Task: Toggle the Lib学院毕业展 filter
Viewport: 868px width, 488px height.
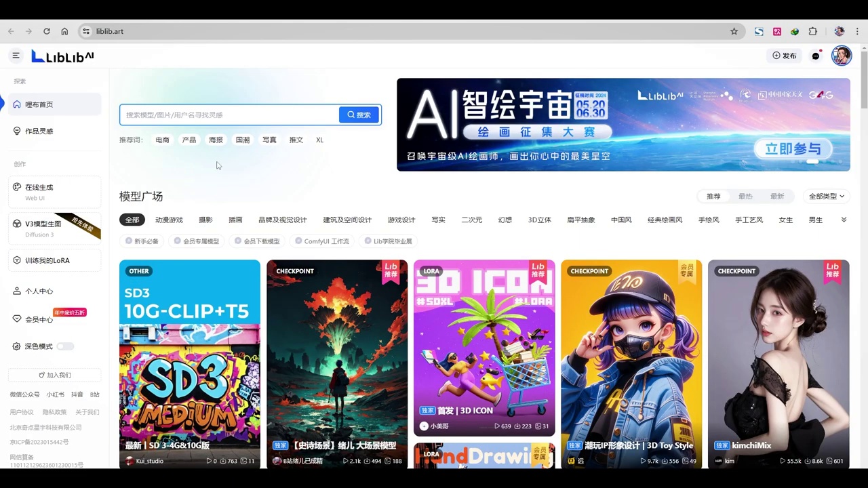Action: coord(388,241)
